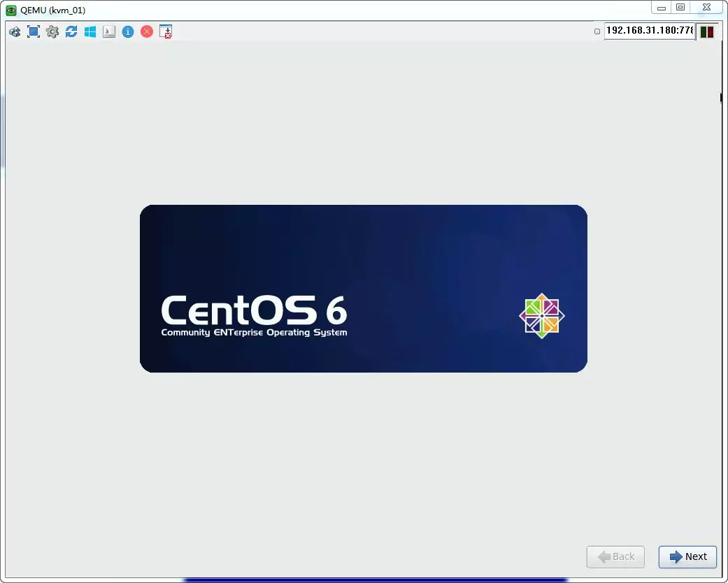This screenshot has height=583, width=728.
Task: Click the Next button in the CentOS installer
Action: tap(687, 556)
